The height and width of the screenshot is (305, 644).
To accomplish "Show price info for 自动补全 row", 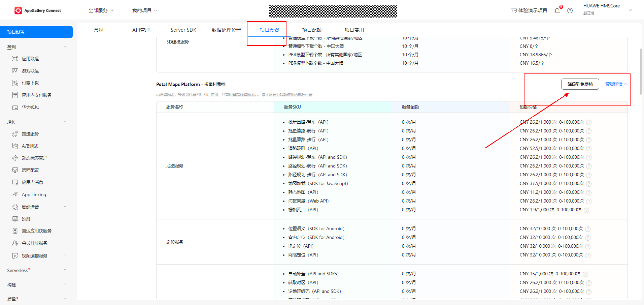I will [585, 274].
